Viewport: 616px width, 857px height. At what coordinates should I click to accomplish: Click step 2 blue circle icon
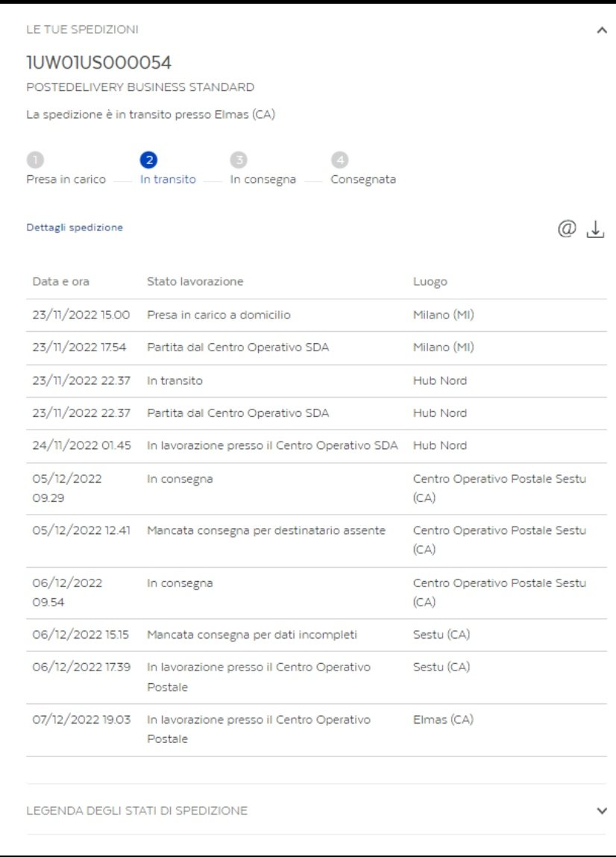click(x=148, y=160)
